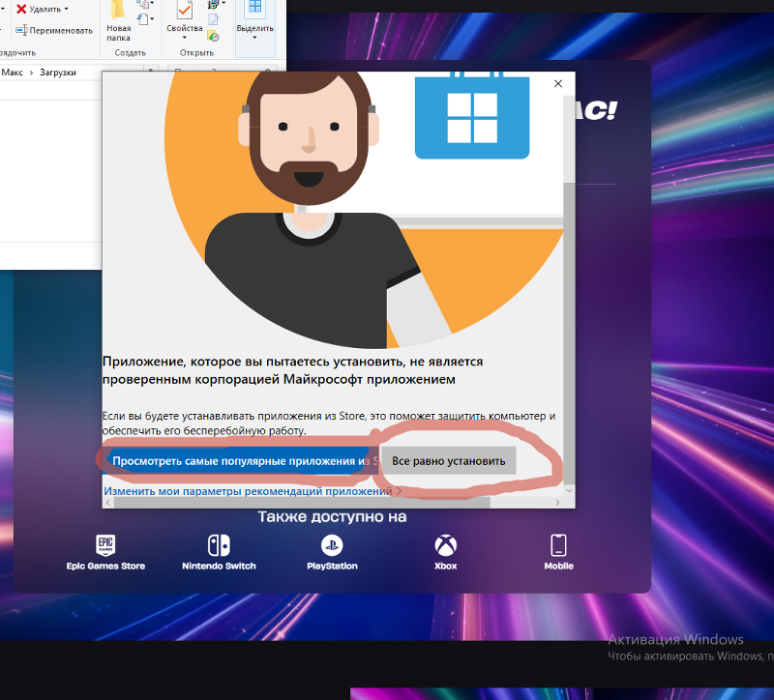Viewport: 774px width, 700px height.
Task: Click 'Просмотреть самые популярные приложения' button
Action: click(x=238, y=461)
